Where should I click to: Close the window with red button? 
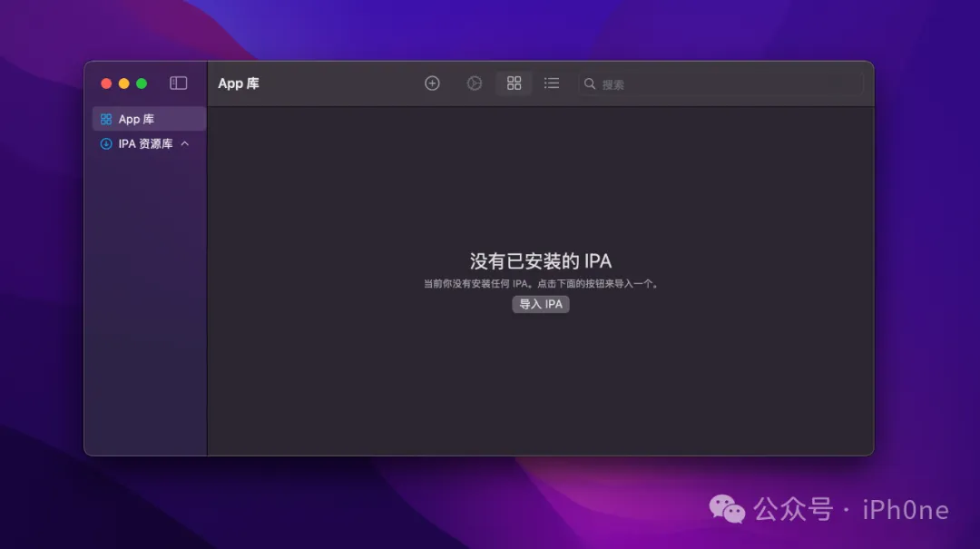(106, 83)
